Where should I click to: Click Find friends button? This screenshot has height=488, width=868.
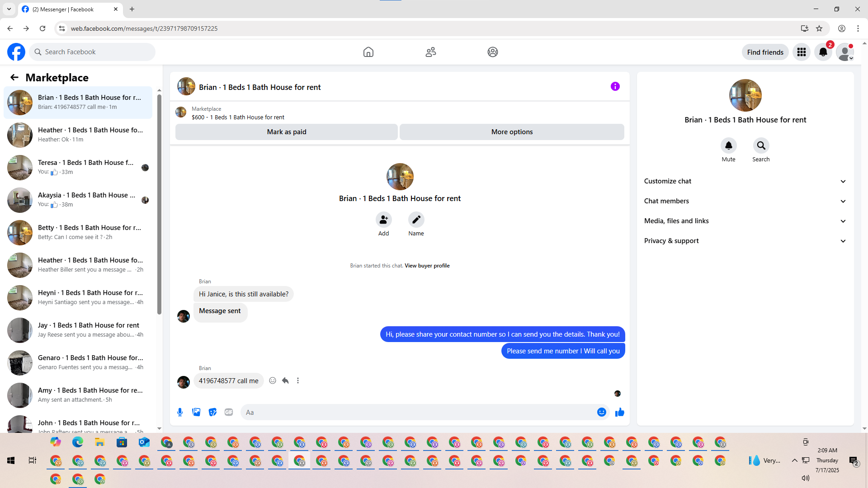pos(765,52)
